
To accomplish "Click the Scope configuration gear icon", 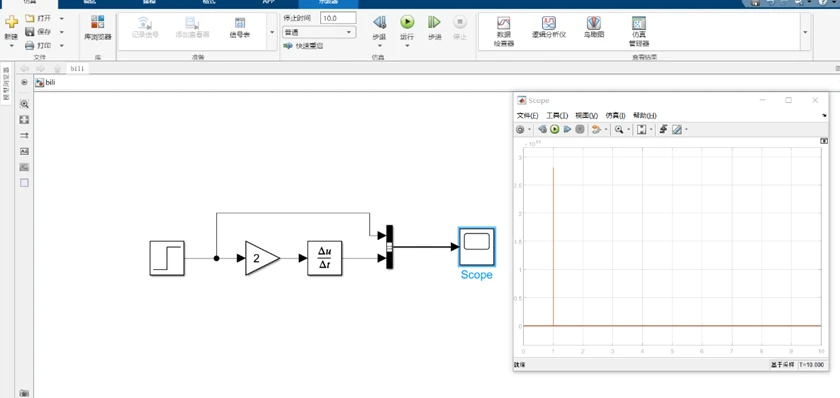I will [x=520, y=129].
